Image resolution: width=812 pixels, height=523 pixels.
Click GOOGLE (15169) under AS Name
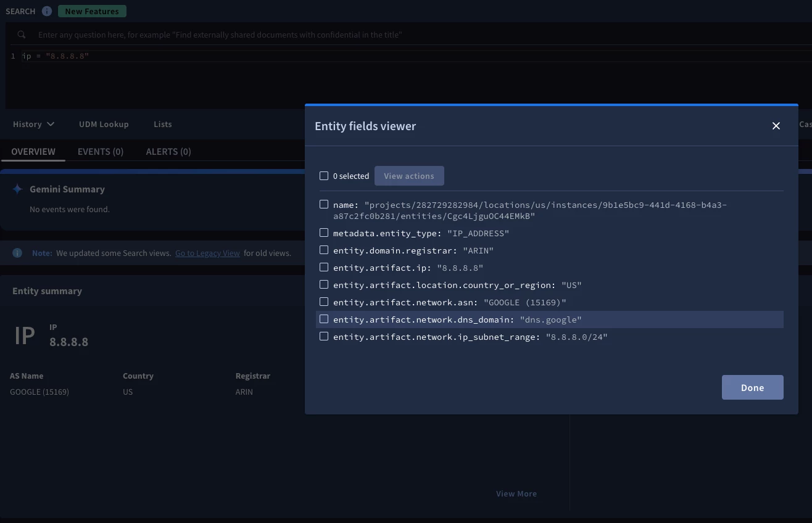point(39,392)
